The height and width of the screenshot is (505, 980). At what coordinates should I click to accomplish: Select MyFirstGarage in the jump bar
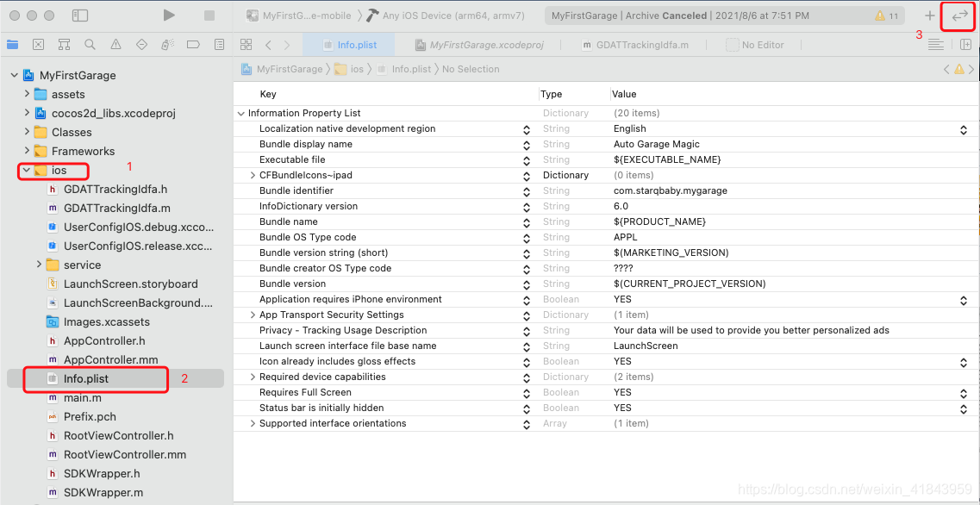click(282, 69)
